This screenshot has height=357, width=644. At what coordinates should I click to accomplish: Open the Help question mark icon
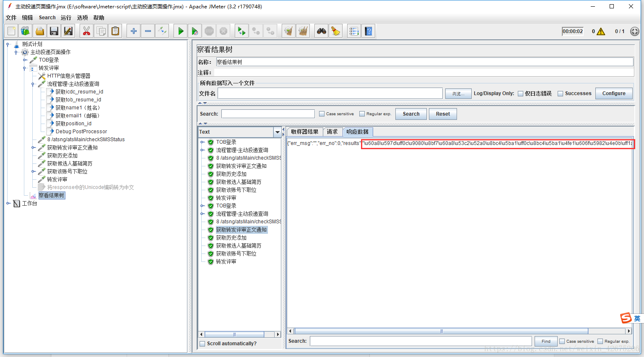369,31
